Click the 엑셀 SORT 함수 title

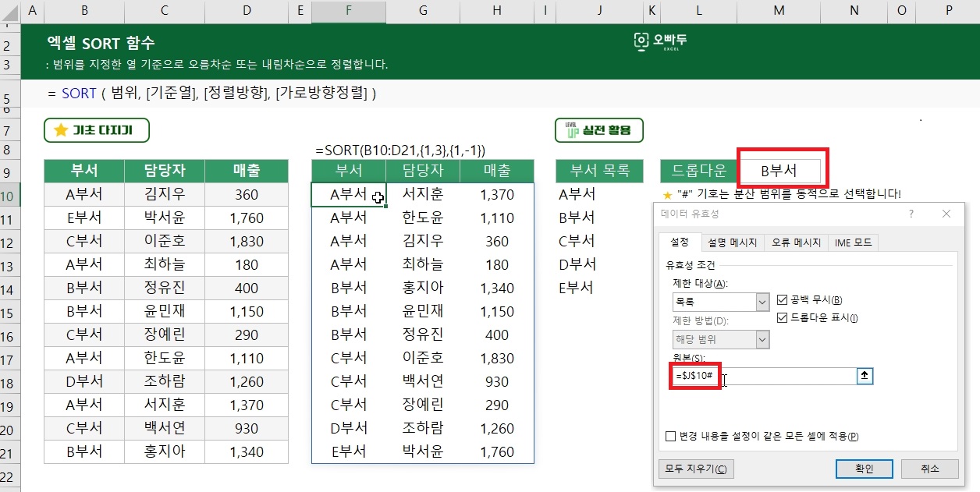click(100, 43)
